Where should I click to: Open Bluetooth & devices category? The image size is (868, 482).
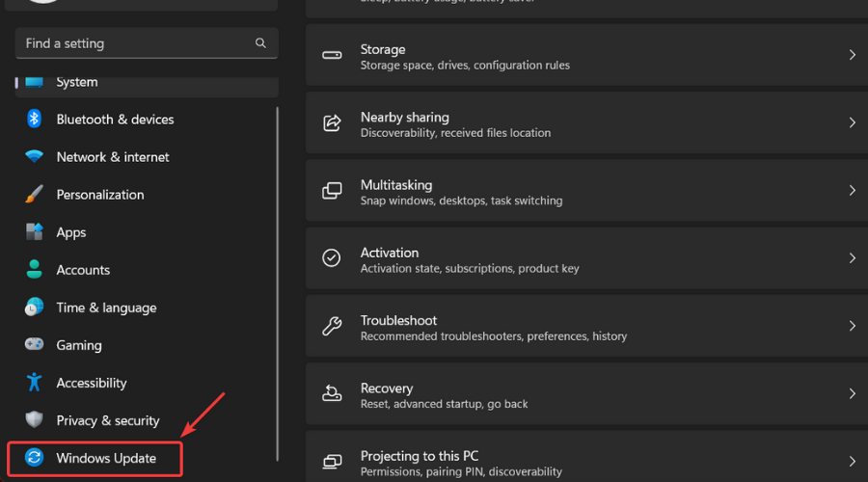115,120
